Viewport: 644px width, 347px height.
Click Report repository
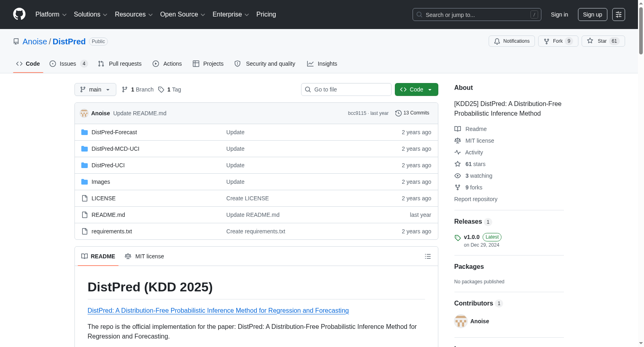click(x=476, y=199)
